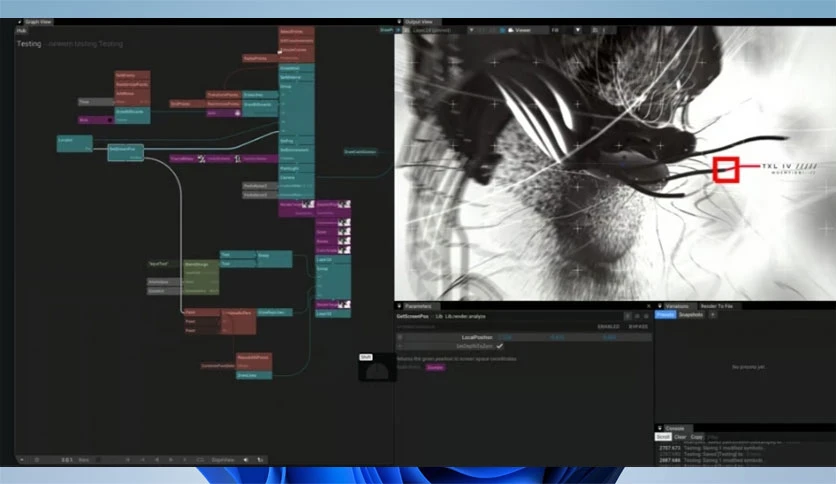Screen dimensions: 836x484
Task: Click the LocalPosition Z value field
Action: pos(624,337)
